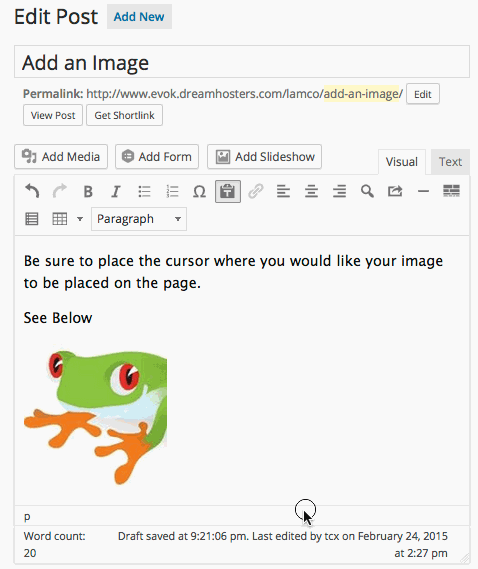Click the 'Draft saved at 9:21:06 pm' text
The width and height of the screenshot is (478, 569).
point(183,536)
